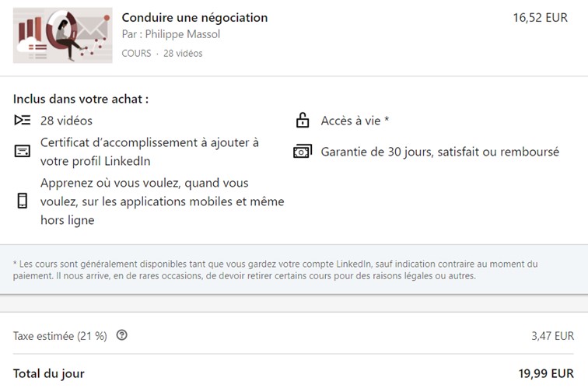Click the Inclus dans votre achat heading
Image resolution: width=588 pixels, height=392 pixels.
click(81, 99)
